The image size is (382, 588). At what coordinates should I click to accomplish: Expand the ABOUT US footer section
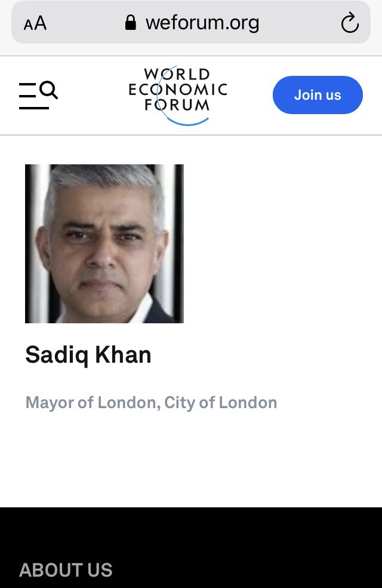point(66,570)
